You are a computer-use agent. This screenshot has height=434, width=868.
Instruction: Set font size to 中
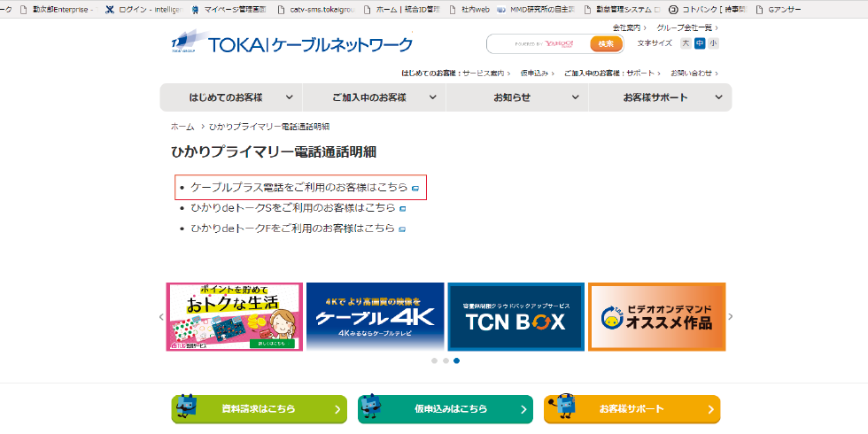(x=700, y=43)
